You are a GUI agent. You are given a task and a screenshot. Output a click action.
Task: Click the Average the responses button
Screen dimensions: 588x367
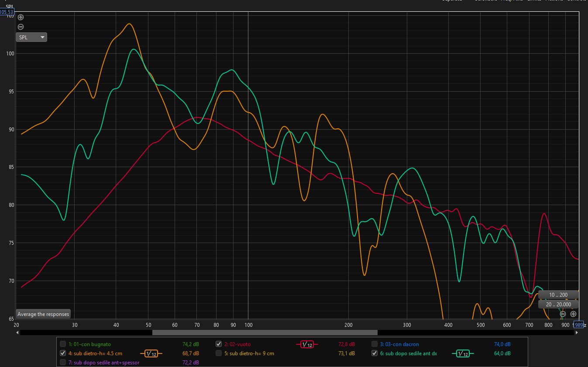coord(43,314)
